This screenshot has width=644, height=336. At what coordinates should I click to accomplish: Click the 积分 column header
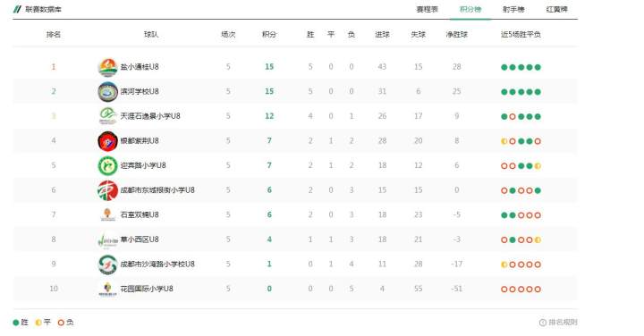269,35
